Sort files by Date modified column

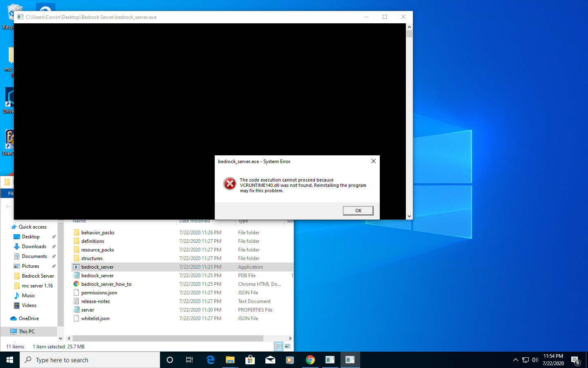pos(194,221)
